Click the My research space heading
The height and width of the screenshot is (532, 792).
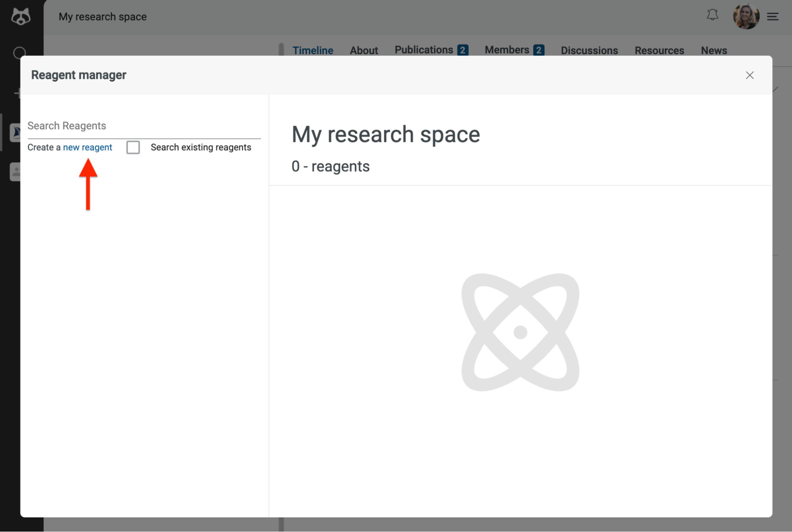point(386,134)
